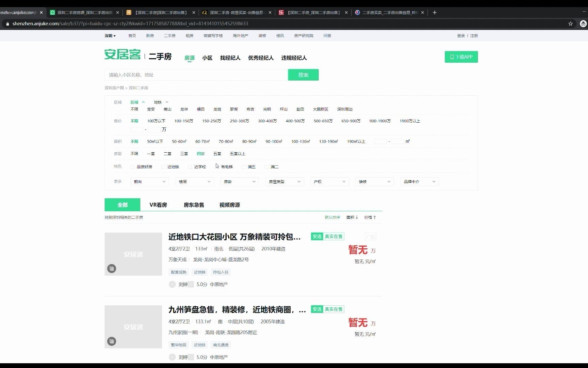Open the 朝向 dropdown
The image size is (588, 368).
(150, 182)
